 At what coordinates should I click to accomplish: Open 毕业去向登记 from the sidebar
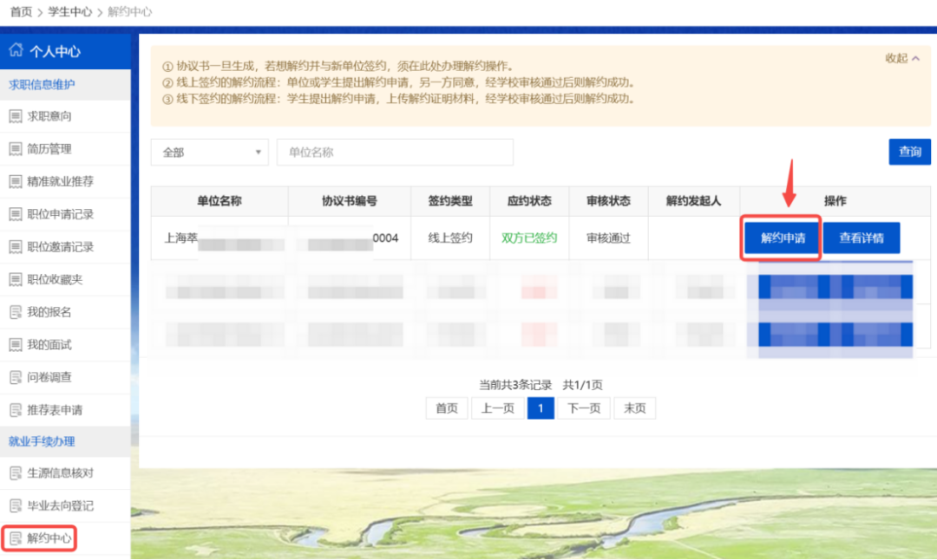(x=59, y=506)
